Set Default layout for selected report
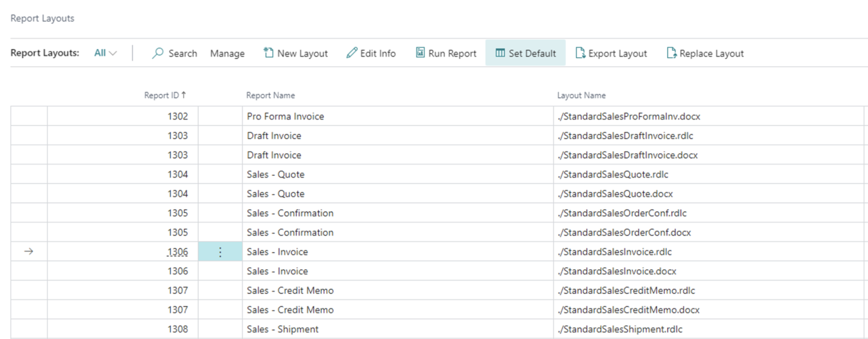Viewport: 868px width, 339px height. click(x=525, y=53)
